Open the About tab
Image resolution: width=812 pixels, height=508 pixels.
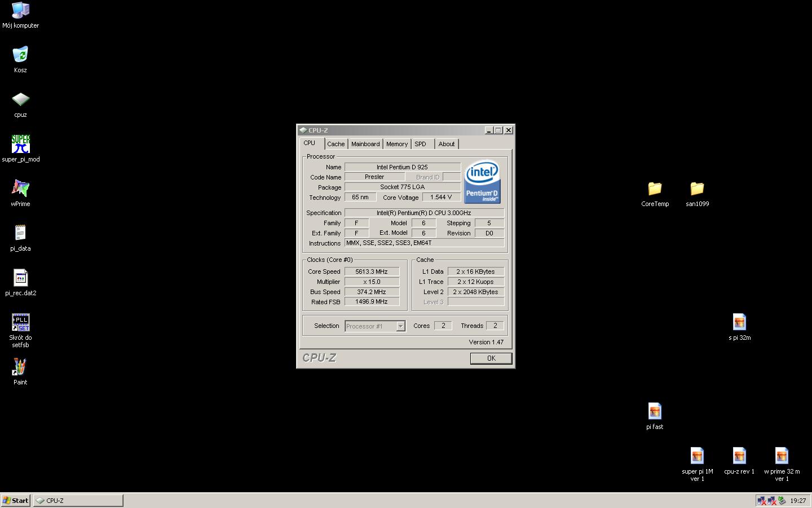tap(447, 144)
